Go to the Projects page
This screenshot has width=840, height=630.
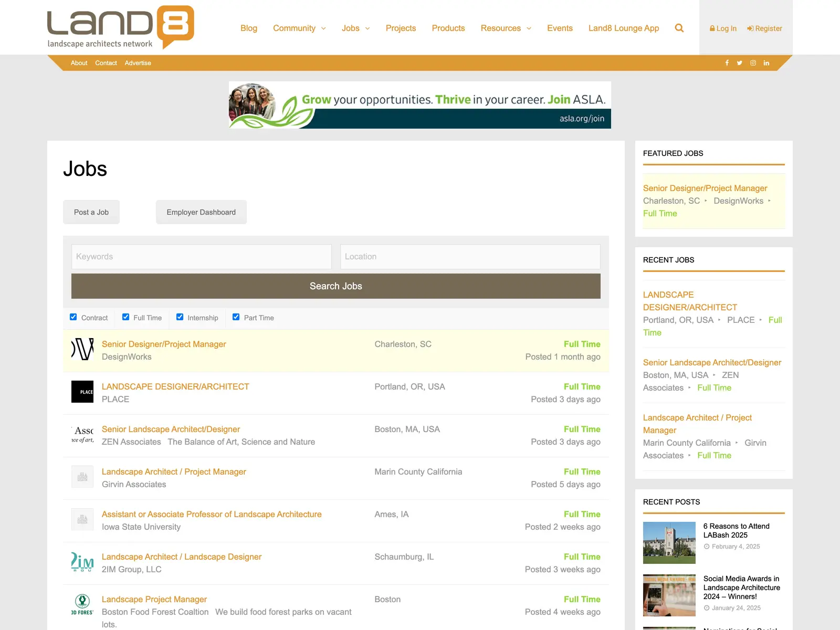(x=401, y=28)
